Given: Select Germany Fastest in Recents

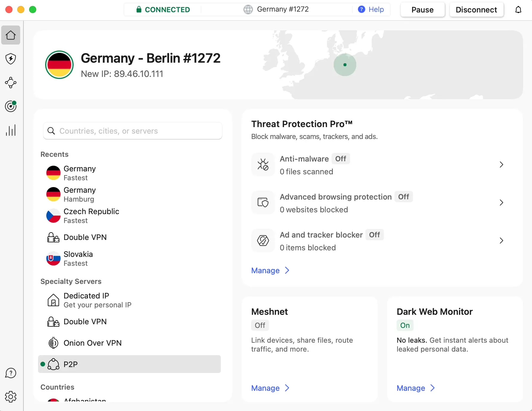Looking at the screenshot, I should (129, 173).
